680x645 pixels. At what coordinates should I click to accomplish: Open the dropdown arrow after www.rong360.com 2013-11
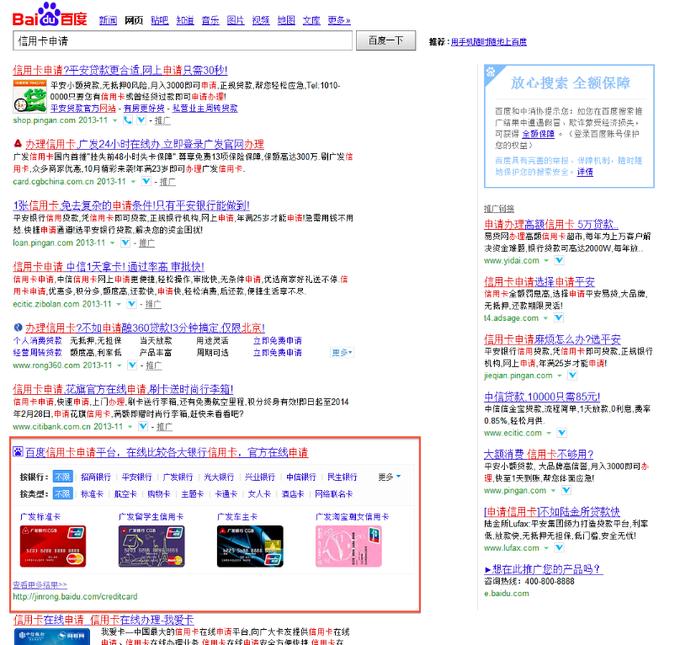(119, 365)
